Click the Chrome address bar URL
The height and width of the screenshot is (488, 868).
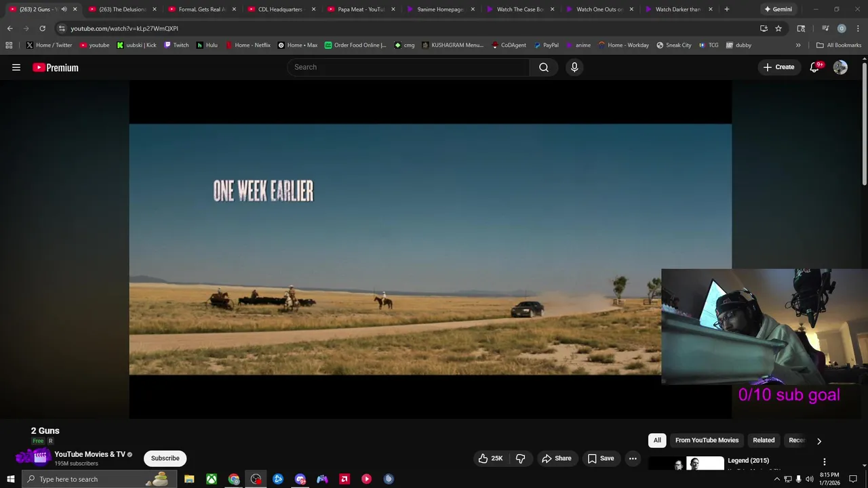[x=124, y=28]
